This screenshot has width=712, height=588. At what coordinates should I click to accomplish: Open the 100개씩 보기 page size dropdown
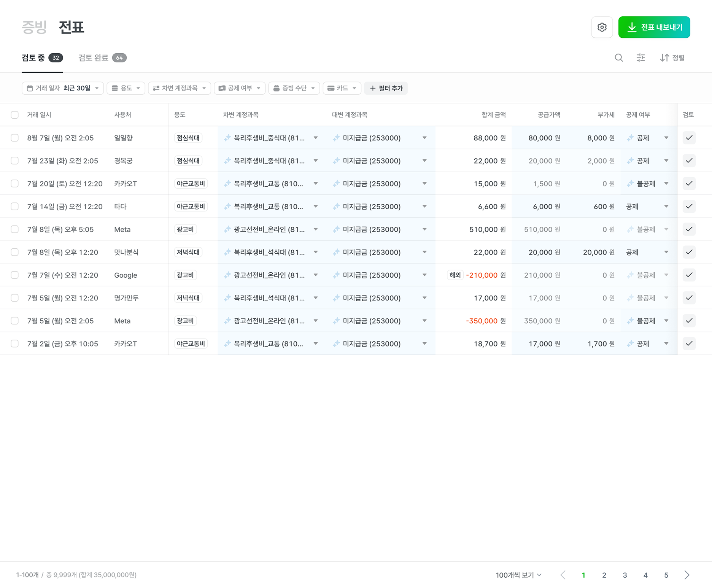click(518, 575)
